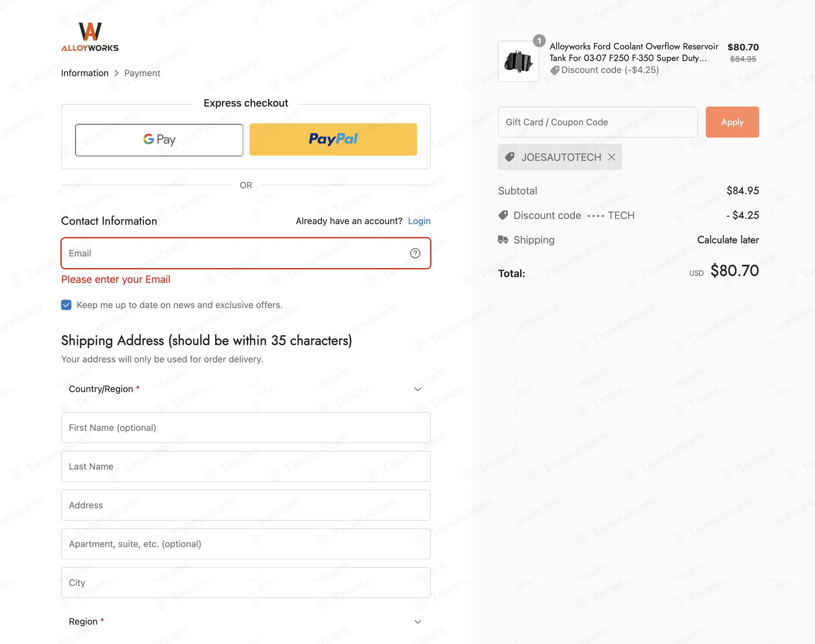Click the First Name (optional) field
The height and width of the screenshot is (644, 815).
[246, 428]
